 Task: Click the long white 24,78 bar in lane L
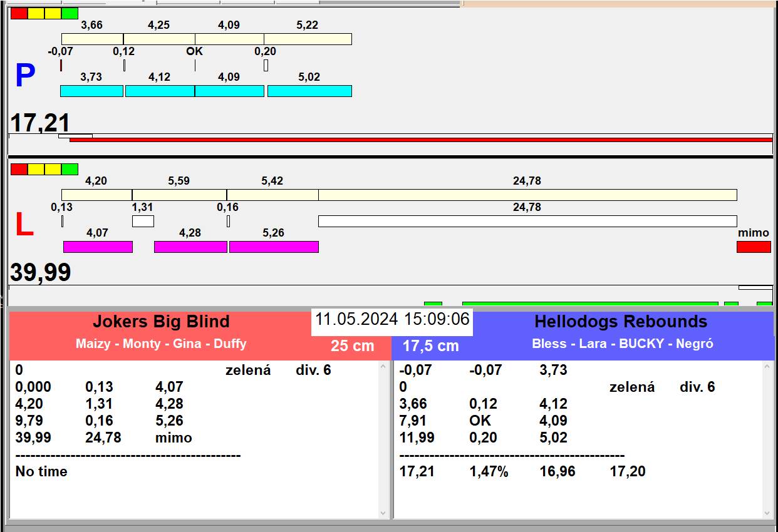click(x=527, y=221)
